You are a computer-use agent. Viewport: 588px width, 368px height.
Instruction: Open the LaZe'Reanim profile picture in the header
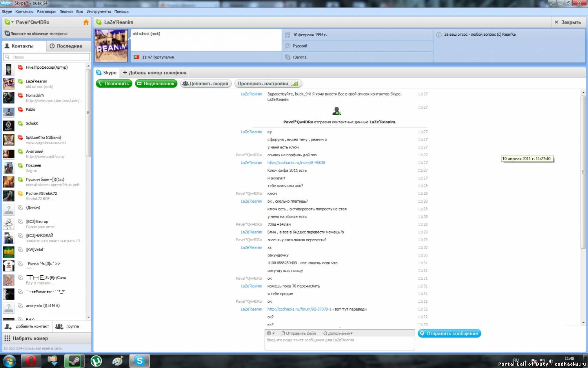(111, 46)
